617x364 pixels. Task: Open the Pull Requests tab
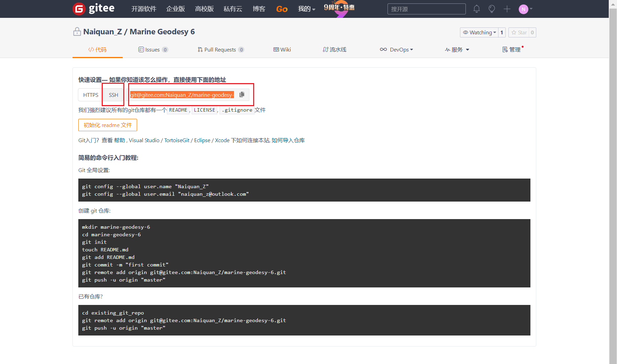221,49
